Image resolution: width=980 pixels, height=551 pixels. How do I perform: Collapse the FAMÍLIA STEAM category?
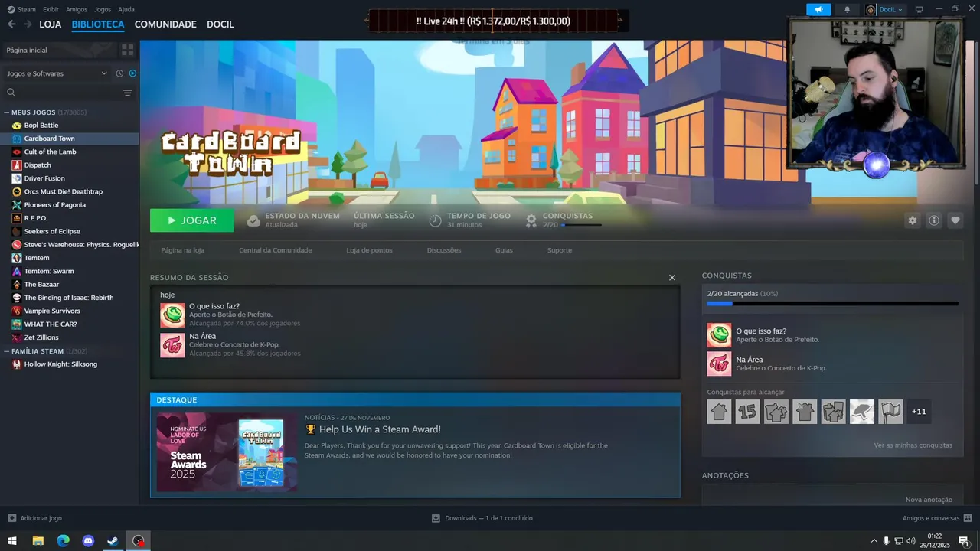point(6,351)
